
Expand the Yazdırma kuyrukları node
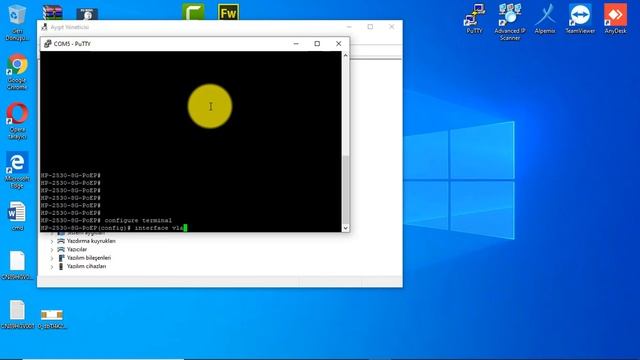52,242
